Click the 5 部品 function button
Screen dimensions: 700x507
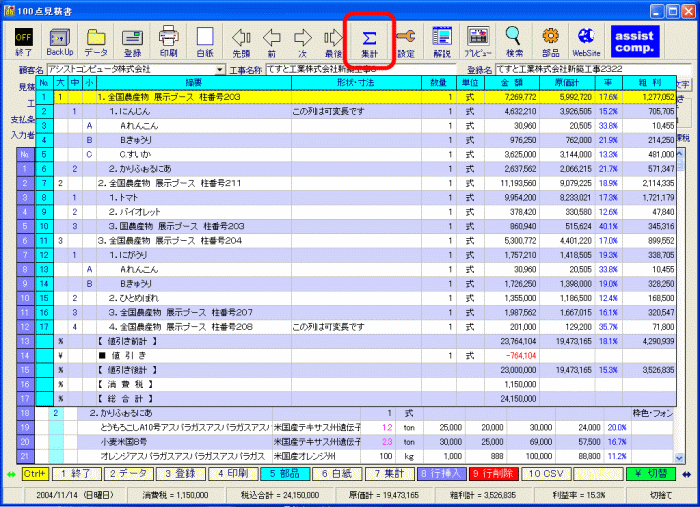tap(285, 474)
